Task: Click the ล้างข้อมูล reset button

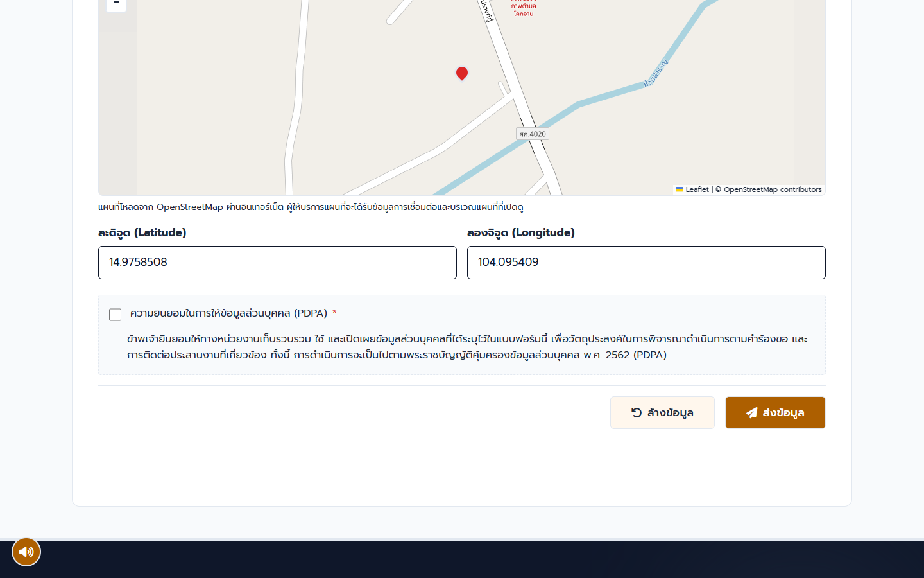Action: pos(662,412)
